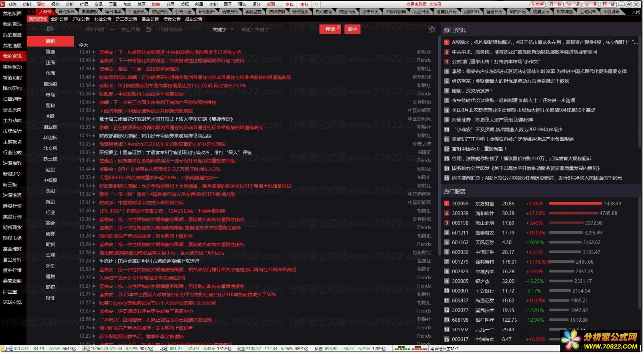Open the 系统 menu
644x353 pixels.
(12, 4)
